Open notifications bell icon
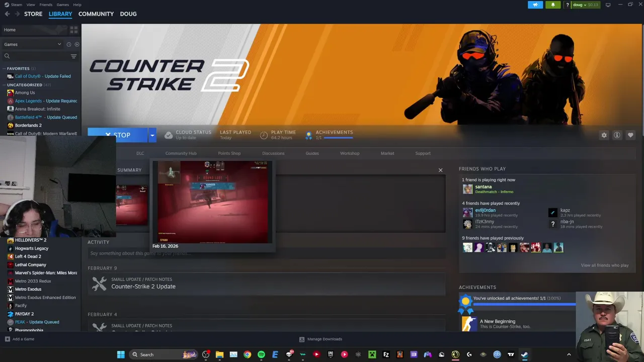Screen dimensions: 644x362 [x=553, y=5]
